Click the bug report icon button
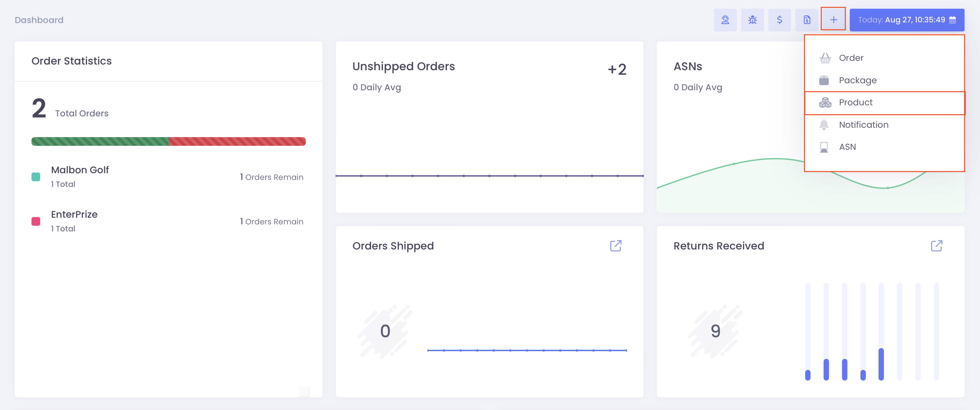This screenshot has width=980, height=410. (x=752, y=20)
